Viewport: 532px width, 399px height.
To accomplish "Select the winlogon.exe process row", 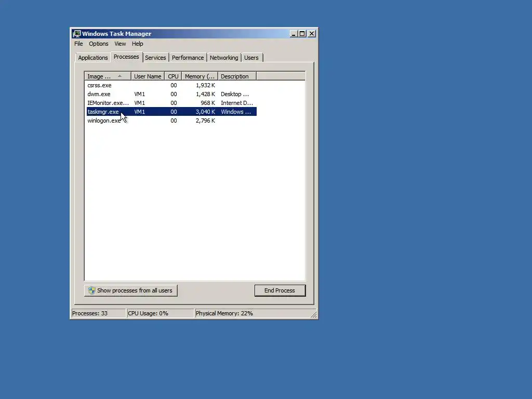I will tap(171, 121).
